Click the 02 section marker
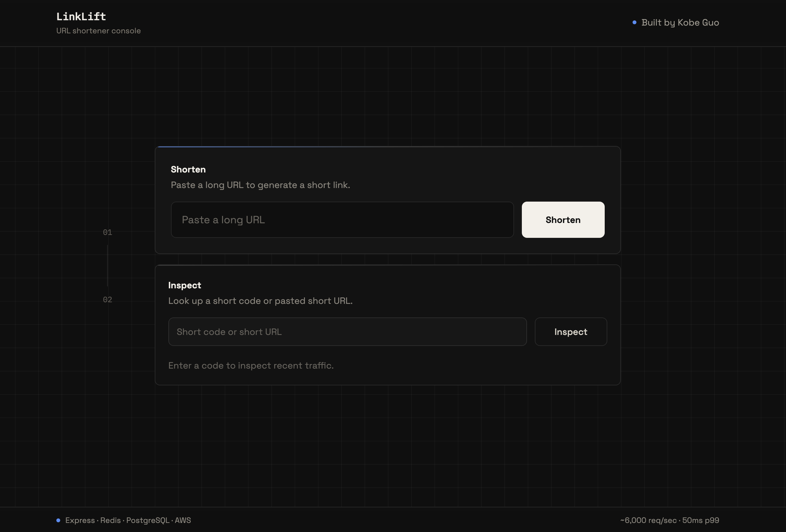 (107, 299)
